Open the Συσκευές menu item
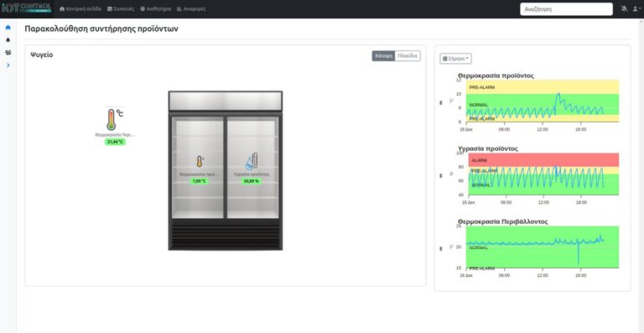Screen dimensions: 644x333 click(x=121, y=8)
